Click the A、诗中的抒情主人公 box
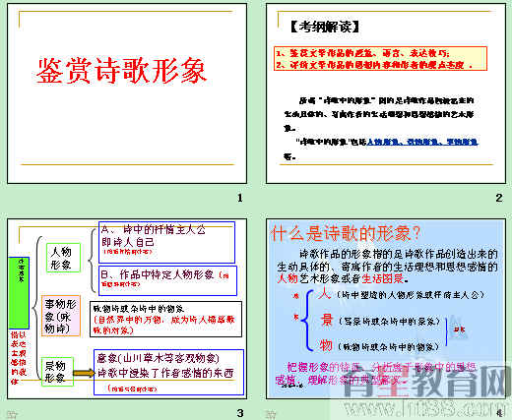The image size is (512, 420). (x=166, y=242)
